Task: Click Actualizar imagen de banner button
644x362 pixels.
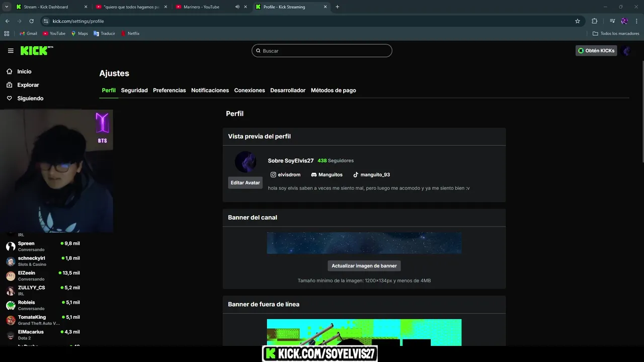Action: click(x=364, y=265)
